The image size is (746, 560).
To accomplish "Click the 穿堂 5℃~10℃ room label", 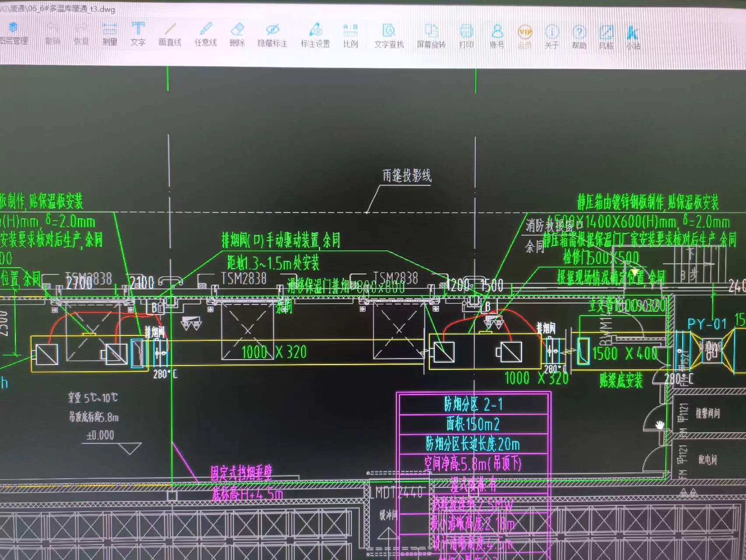I will click(93, 397).
